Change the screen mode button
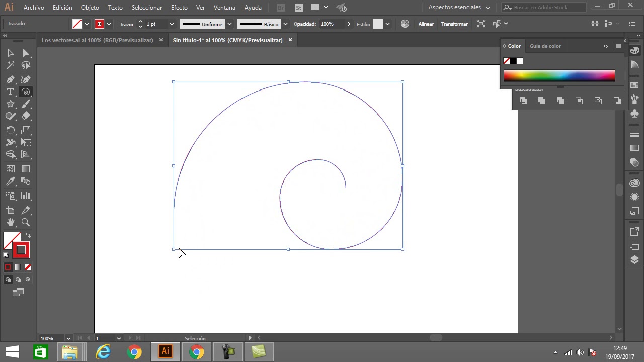The image size is (644, 362). (x=18, y=292)
